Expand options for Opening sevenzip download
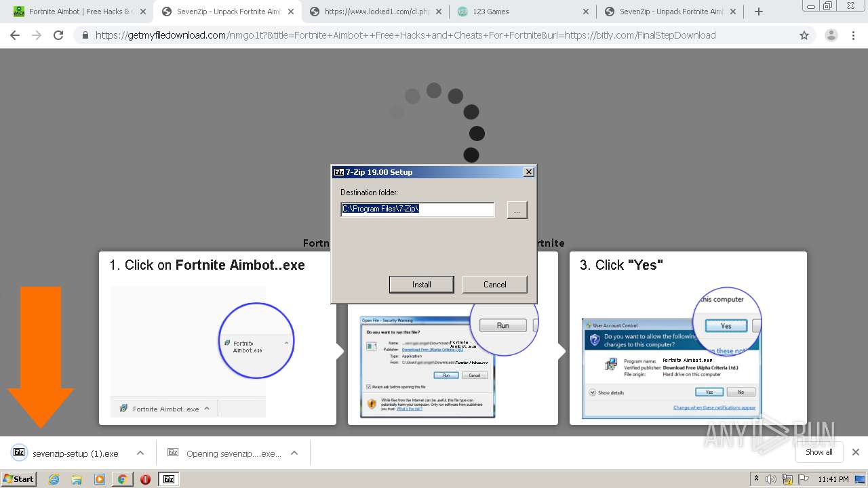The image size is (868, 488). 294,453
